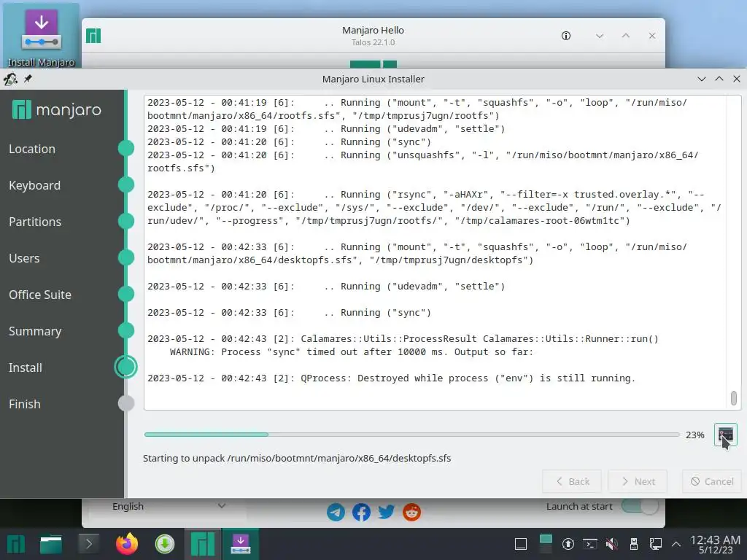Click the show desktop tray icon

point(521,544)
